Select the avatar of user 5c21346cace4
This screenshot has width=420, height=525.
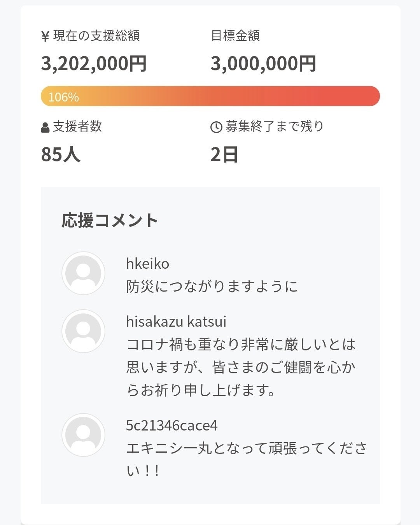click(x=83, y=435)
